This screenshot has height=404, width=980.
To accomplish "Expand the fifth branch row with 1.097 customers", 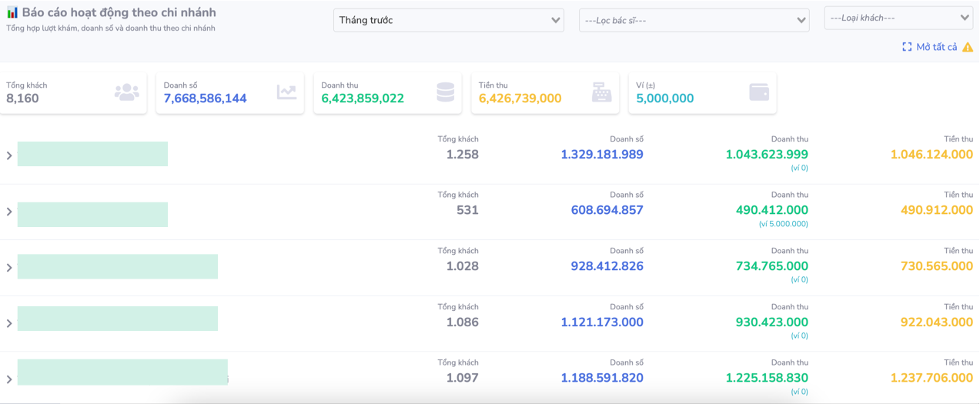I will (x=9, y=379).
